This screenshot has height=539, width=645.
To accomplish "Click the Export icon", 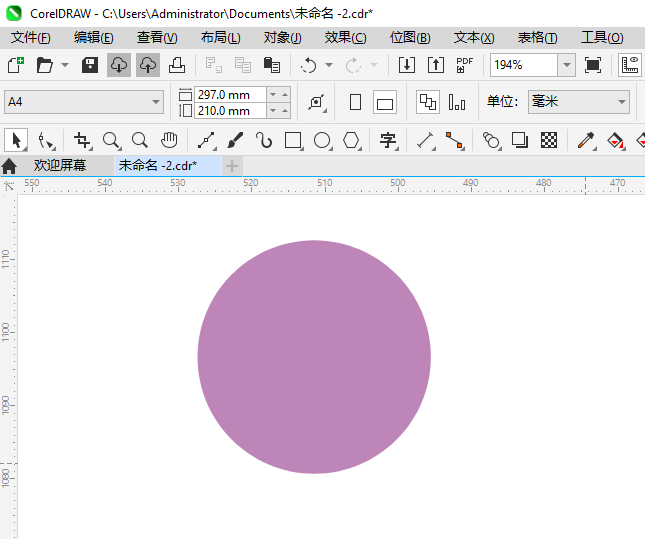I will (x=436, y=65).
